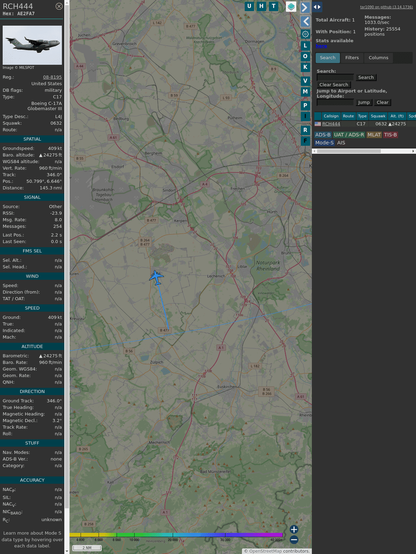Click the double-arrow sidebar width toggle

pos(317,7)
